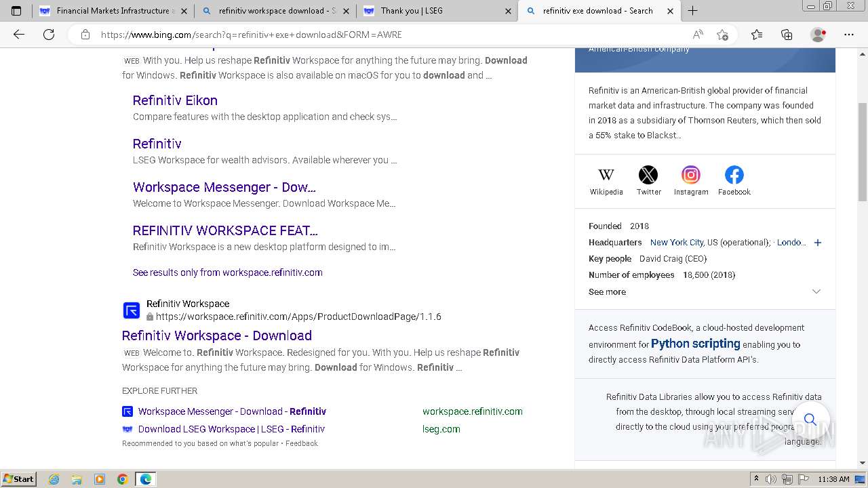This screenshot has width=868, height=488.
Task: Open the Refinitiv sub-result link
Action: (157, 144)
